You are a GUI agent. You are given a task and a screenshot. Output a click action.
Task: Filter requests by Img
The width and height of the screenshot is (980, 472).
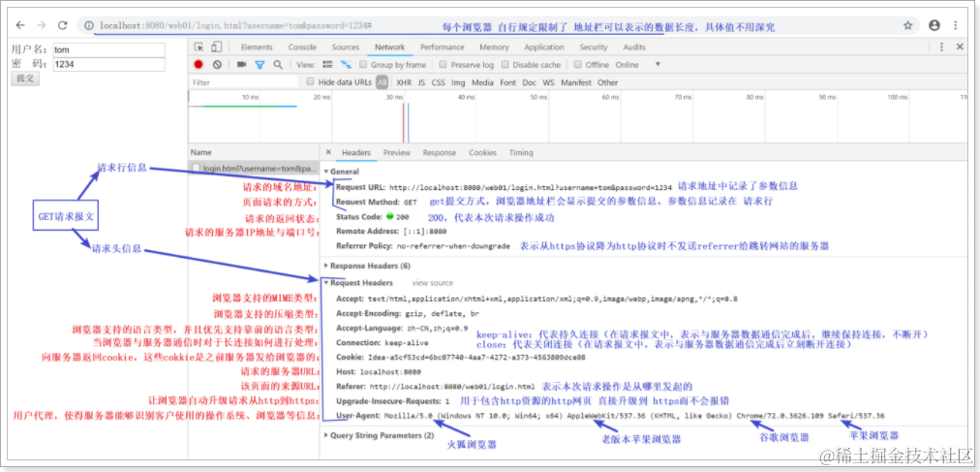[x=458, y=82]
